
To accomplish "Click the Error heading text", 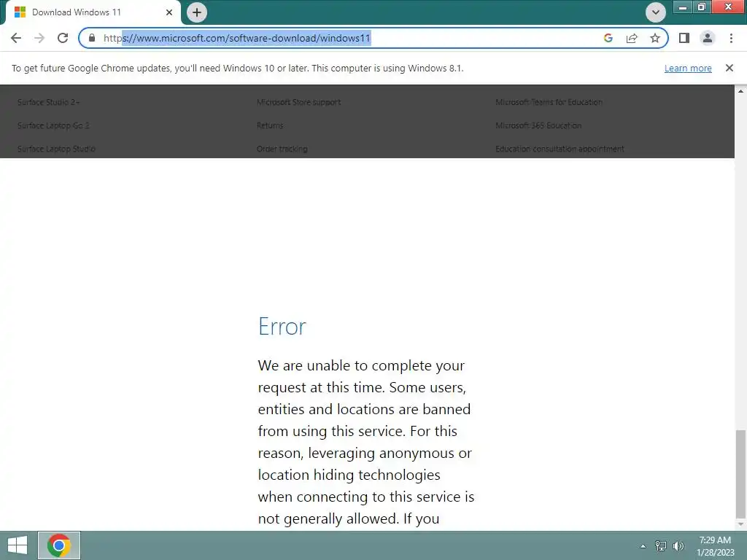I will (x=282, y=327).
